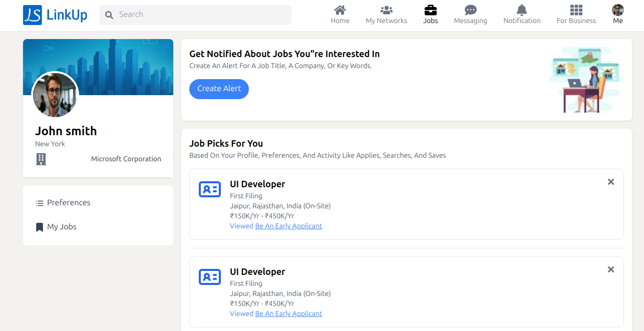Screen dimensions: 644x331
Task: Click the second job's ID card icon
Action: [x=210, y=277]
